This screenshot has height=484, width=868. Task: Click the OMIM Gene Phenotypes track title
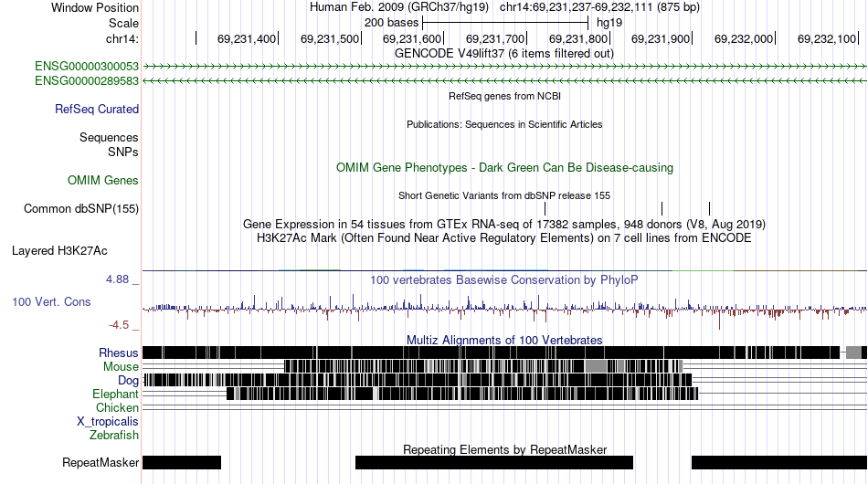tap(504, 168)
